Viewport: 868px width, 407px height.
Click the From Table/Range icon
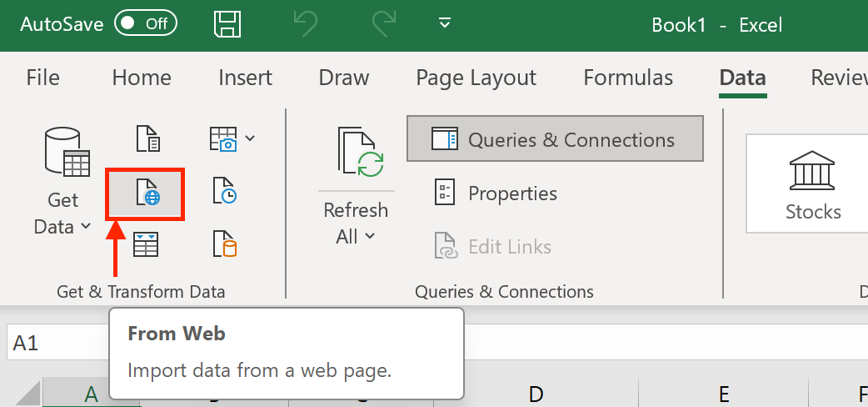tap(146, 244)
